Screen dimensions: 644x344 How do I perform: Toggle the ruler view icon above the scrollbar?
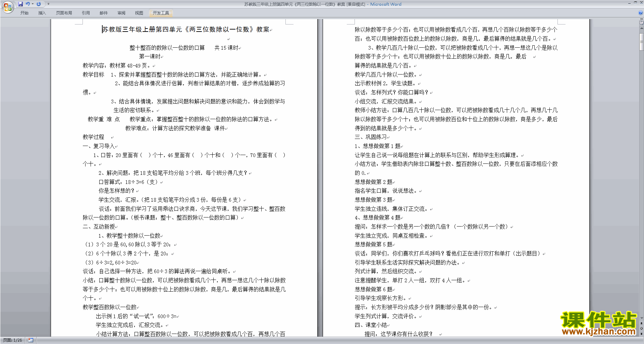pyautogui.click(x=641, y=23)
